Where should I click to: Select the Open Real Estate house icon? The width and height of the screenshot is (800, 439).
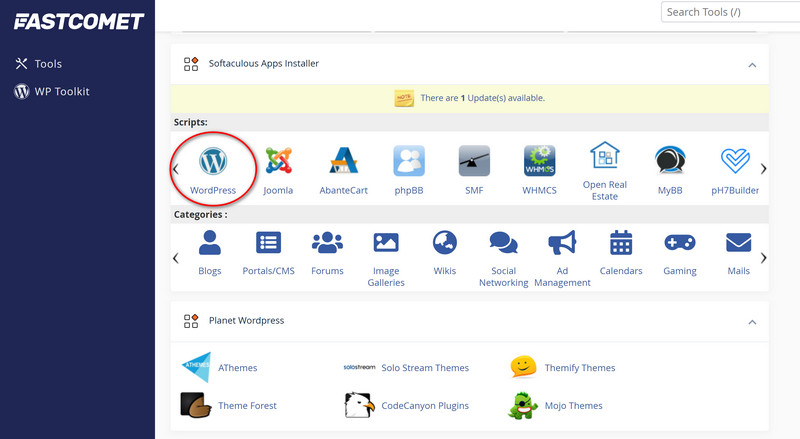pyautogui.click(x=605, y=155)
